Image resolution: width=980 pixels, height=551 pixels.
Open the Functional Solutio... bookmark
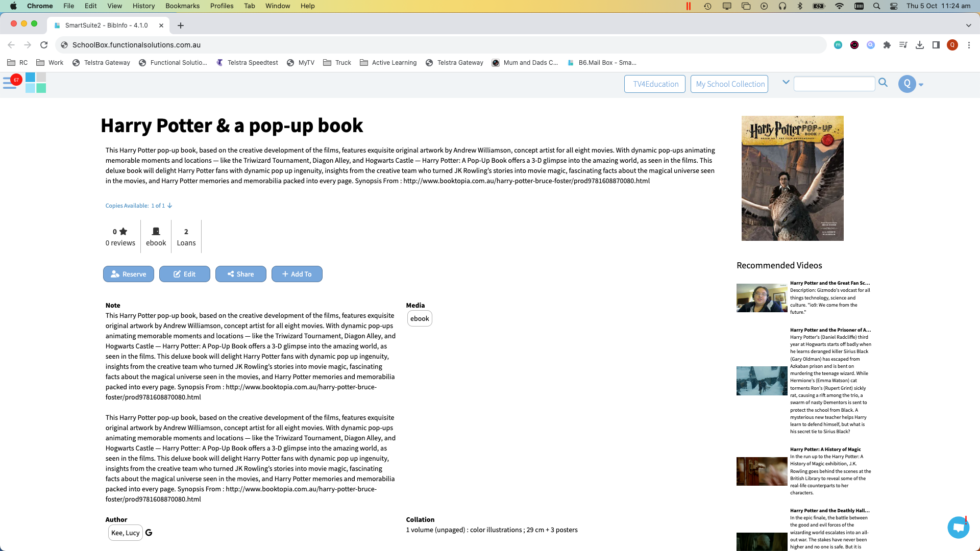tap(173, 63)
